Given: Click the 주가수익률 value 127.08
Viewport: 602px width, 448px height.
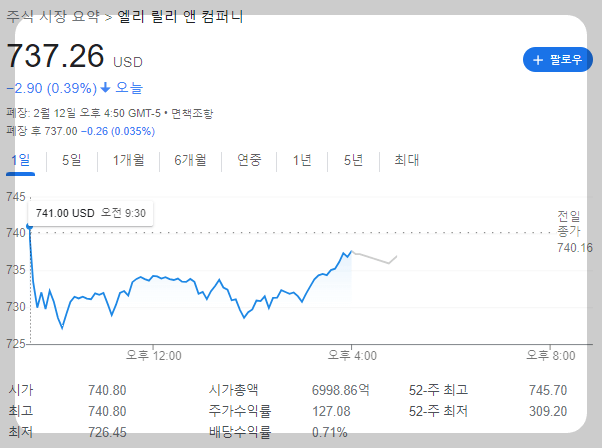Looking at the screenshot, I should (331, 412).
